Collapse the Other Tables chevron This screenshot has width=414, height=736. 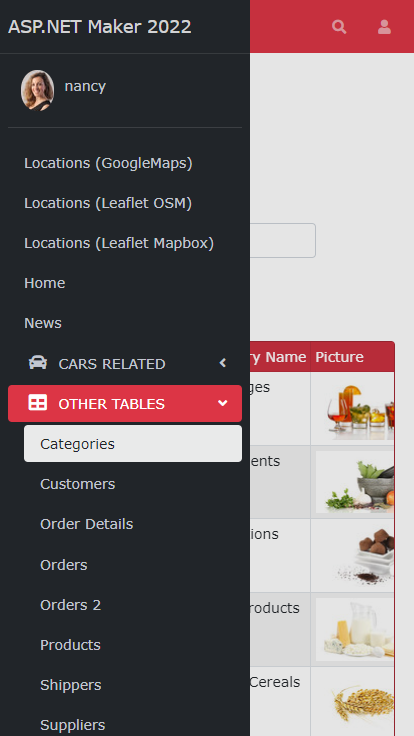coord(223,403)
